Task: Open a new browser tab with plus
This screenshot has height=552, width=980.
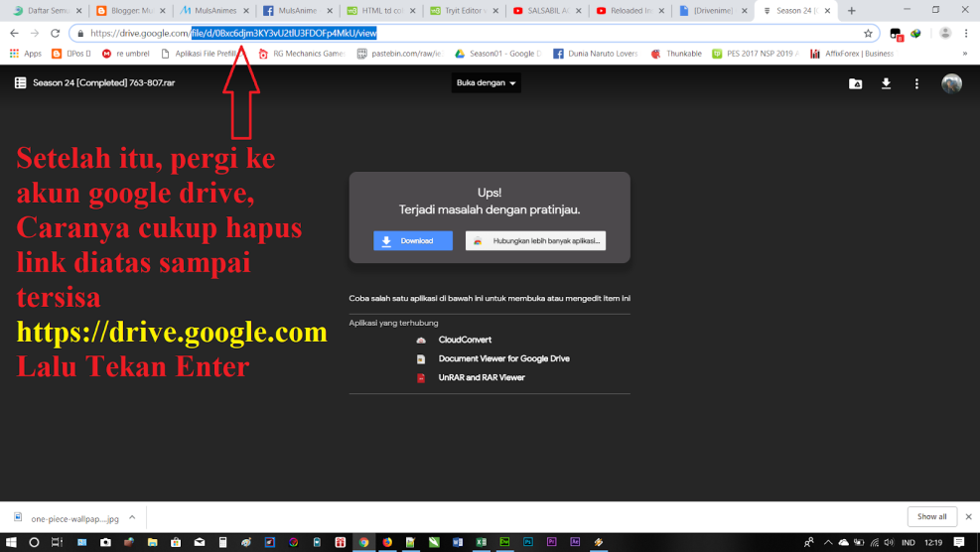Action: [x=851, y=11]
